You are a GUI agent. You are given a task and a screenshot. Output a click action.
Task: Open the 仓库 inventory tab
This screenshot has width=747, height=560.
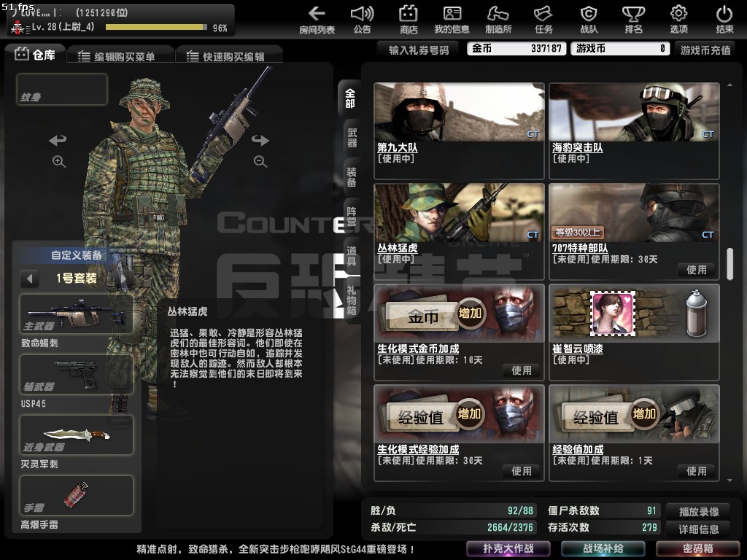(35, 55)
